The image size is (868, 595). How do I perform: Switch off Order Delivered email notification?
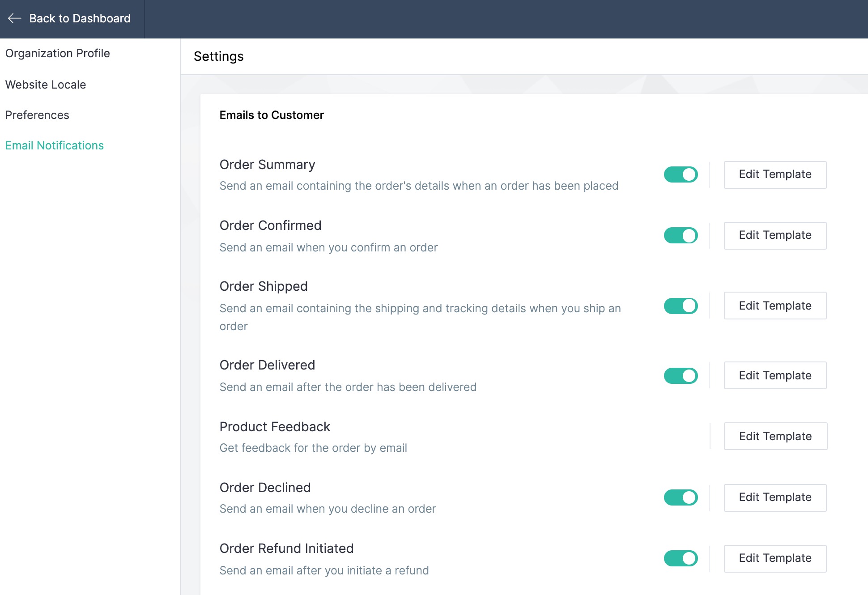[681, 376]
